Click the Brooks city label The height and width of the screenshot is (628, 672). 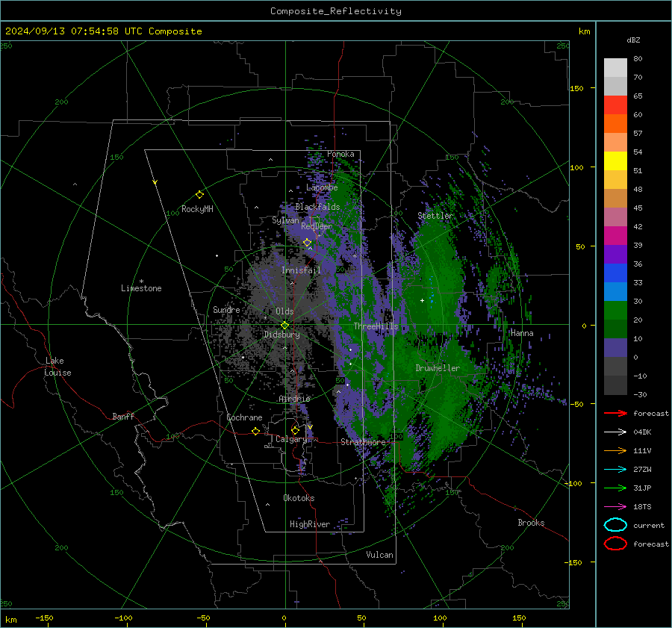coord(531,523)
